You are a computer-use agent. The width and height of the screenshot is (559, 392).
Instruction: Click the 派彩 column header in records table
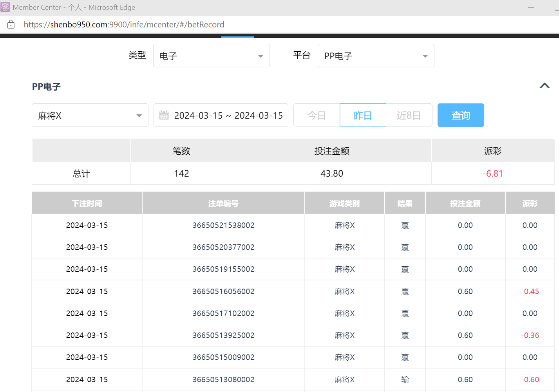click(530, 203)
